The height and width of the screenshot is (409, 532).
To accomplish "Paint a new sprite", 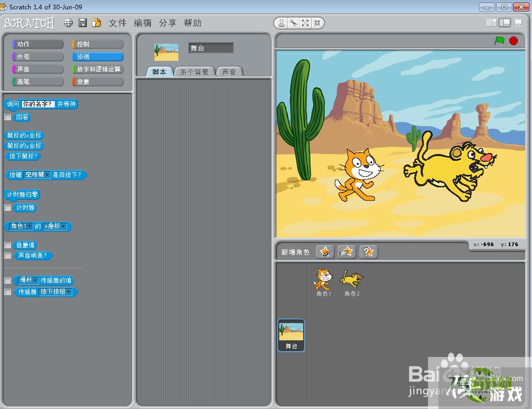I will tap(325, 252).
